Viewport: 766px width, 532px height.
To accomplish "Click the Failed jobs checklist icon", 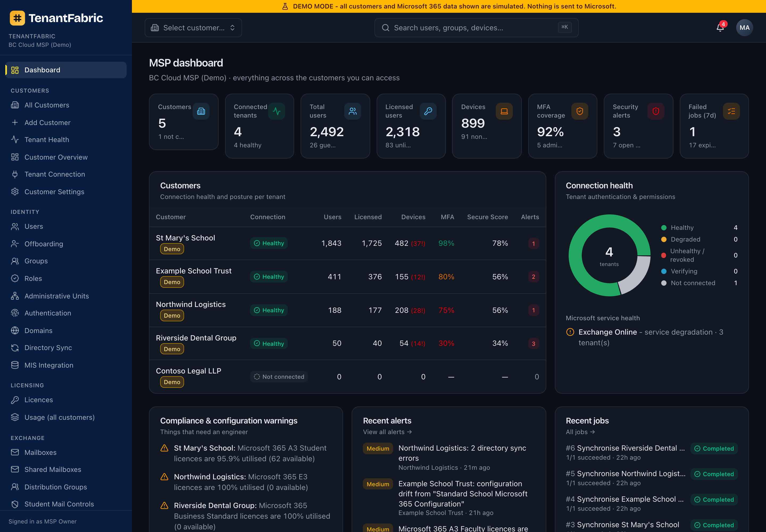I will (x=731, y=111).
